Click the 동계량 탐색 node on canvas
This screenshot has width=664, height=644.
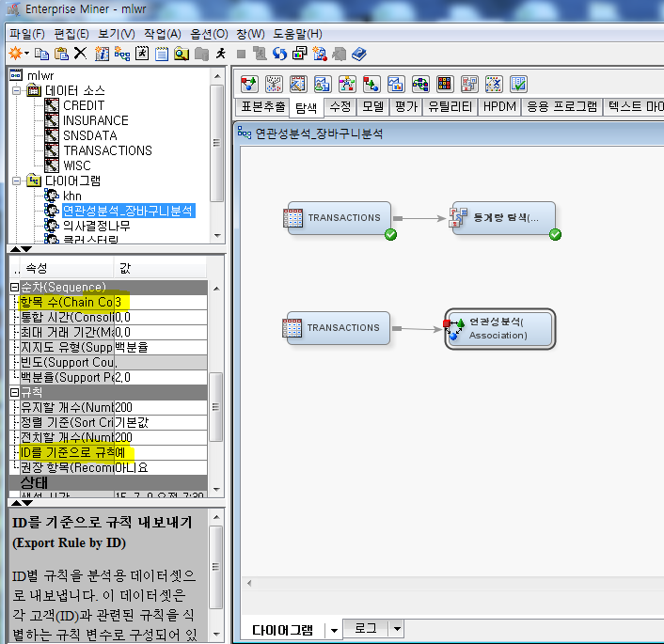tap(504, 218)
